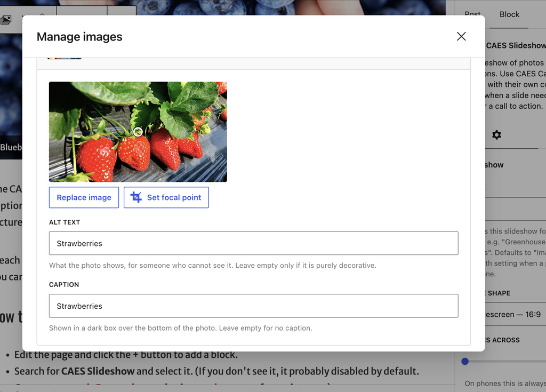Switch to the Post tab in sidebar

pyautogui.click(x=472, y=14)
